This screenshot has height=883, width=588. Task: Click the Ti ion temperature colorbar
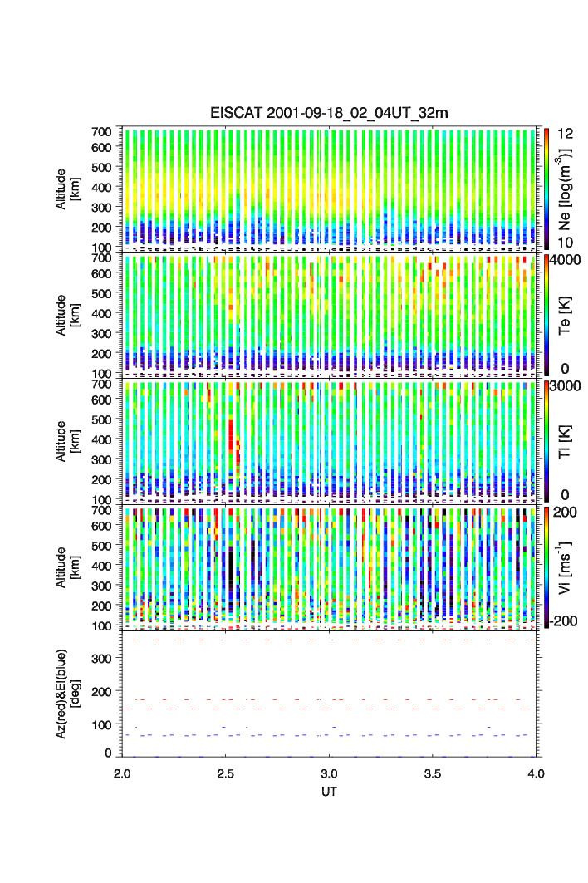[546, 440]
